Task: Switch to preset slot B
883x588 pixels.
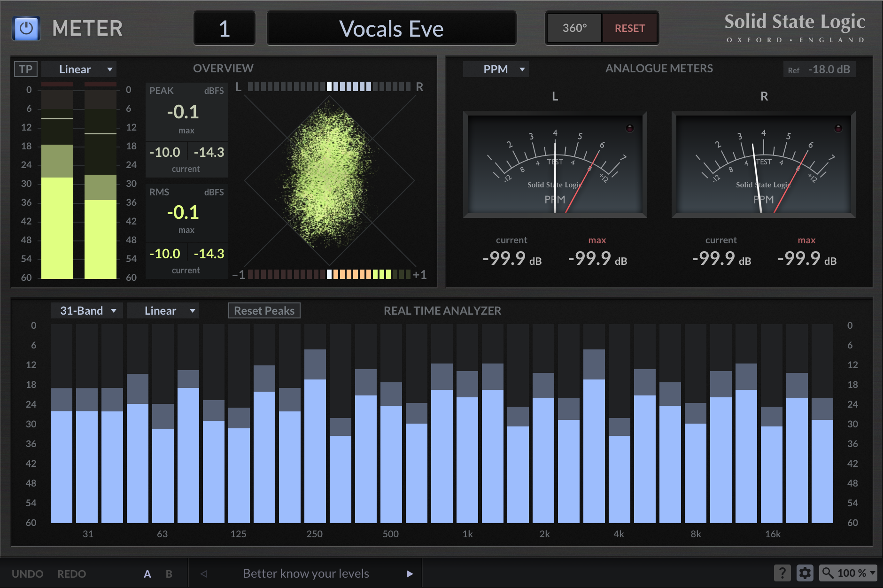Action: tap(169, 573)
